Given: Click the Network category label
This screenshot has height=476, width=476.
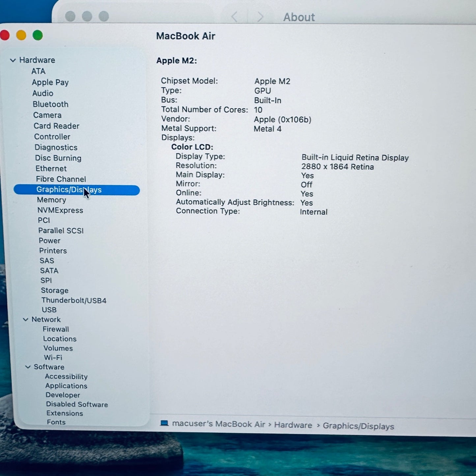Looking at the screenshot, I should (46, 320).
